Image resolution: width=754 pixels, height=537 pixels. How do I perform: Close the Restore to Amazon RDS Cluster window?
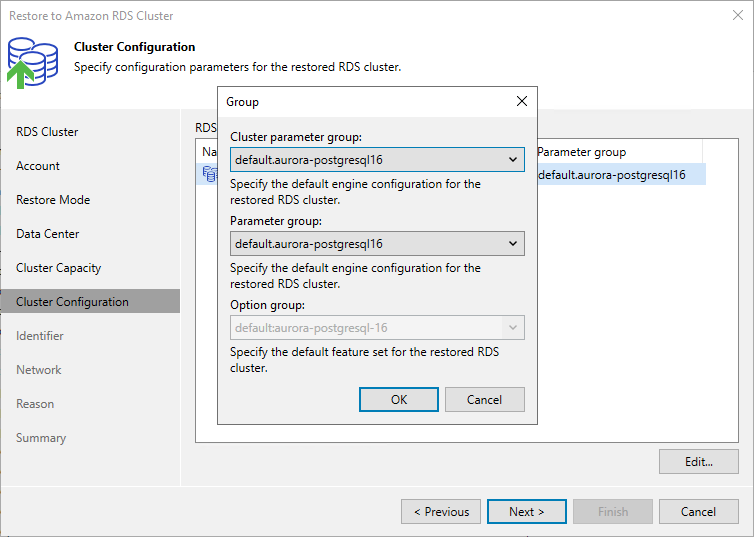pos(738,15)
